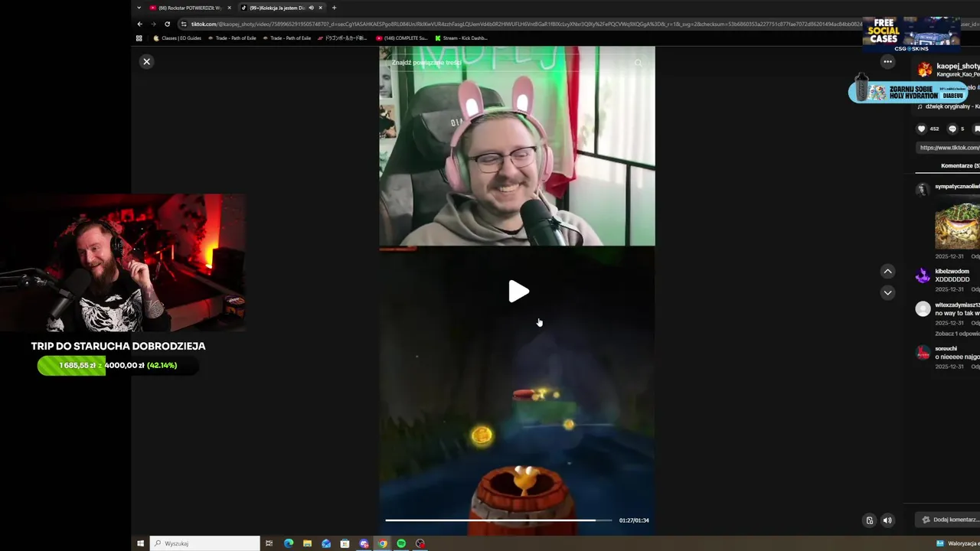Open kaopej_shoty profile avatar
The height and width of the screenshot is (551, 980).
[925, 70]
